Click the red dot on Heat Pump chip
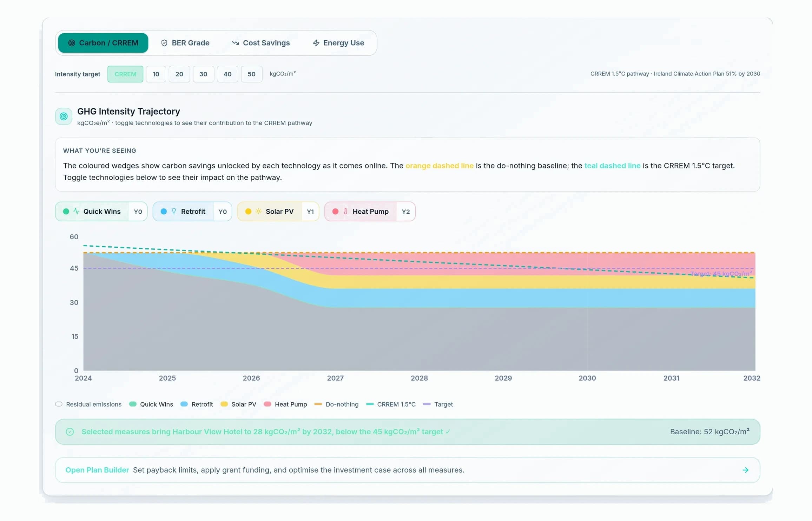Viewport: 812px width, 521px height. (335, 211)
